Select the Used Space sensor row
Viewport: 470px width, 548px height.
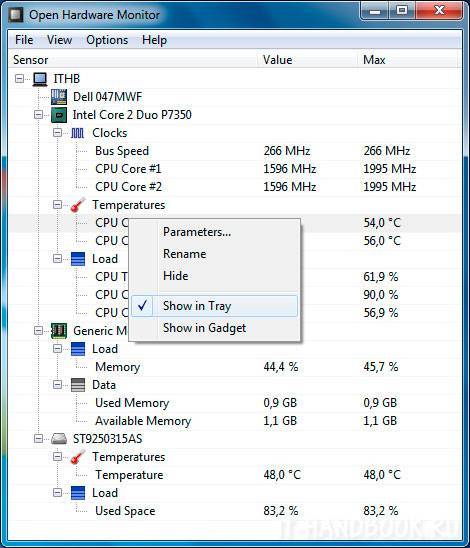coord(235,511)
